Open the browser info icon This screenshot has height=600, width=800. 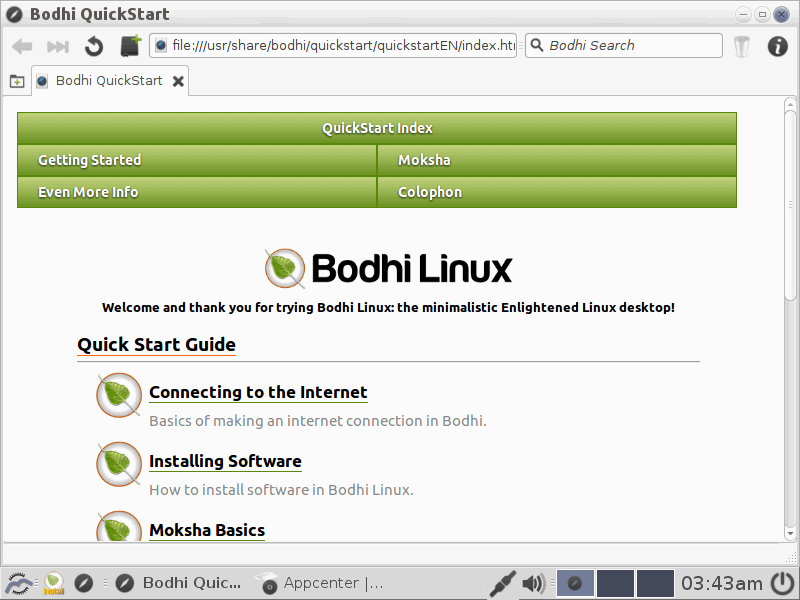(778, 46)
